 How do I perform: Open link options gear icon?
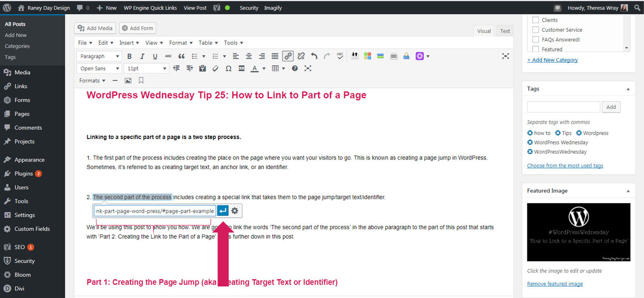pos(235,211)
